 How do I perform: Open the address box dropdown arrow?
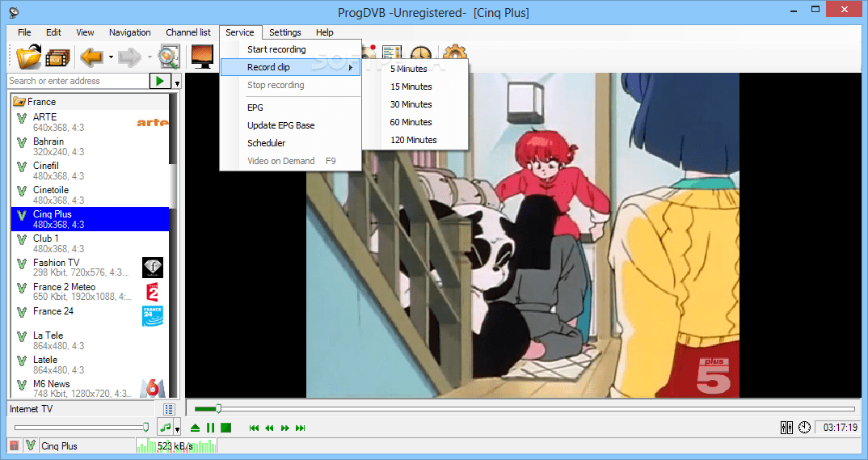[177, 82]
